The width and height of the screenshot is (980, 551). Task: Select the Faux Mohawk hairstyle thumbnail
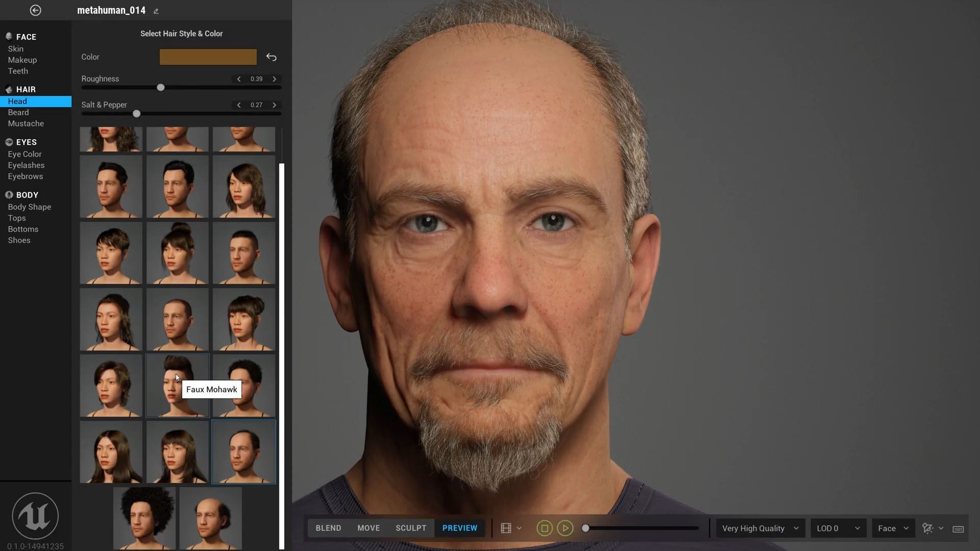coord(177,386)
